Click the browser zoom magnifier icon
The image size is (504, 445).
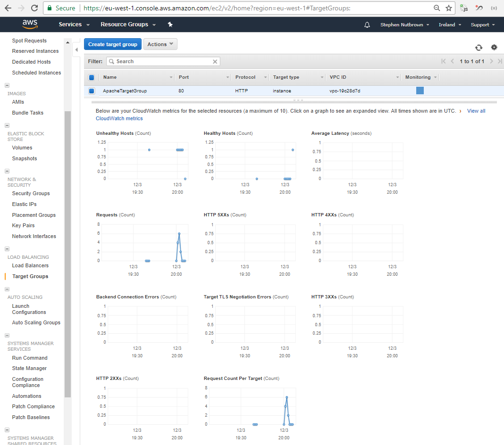click(x=437, y=8)
